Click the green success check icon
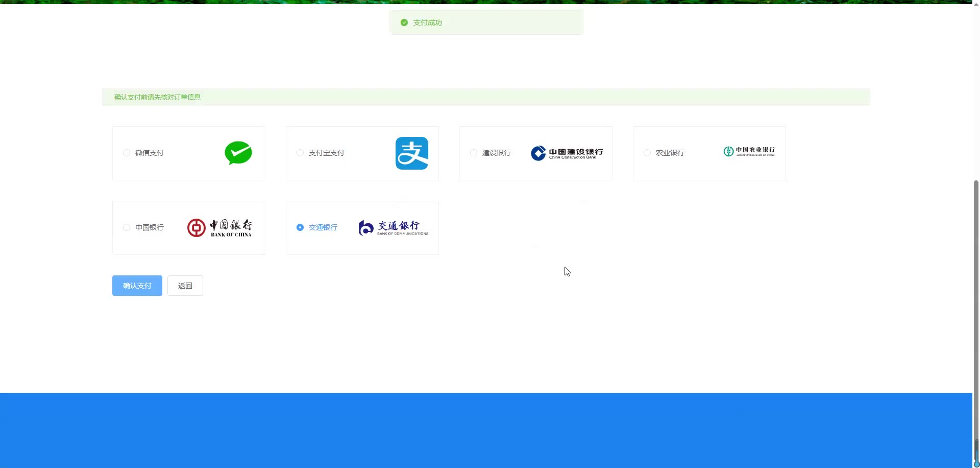This screenshot has height=468, width=980. 404,22
